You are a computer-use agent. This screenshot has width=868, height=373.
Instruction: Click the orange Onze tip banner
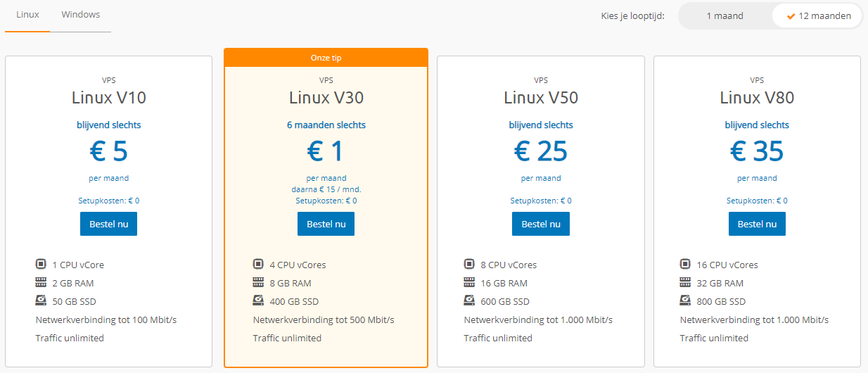326,58
